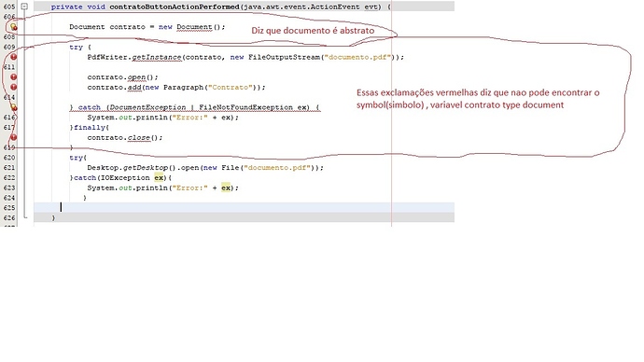Click the error marker next to contrato.add line

pyautogui.click(x=14, y=87)
